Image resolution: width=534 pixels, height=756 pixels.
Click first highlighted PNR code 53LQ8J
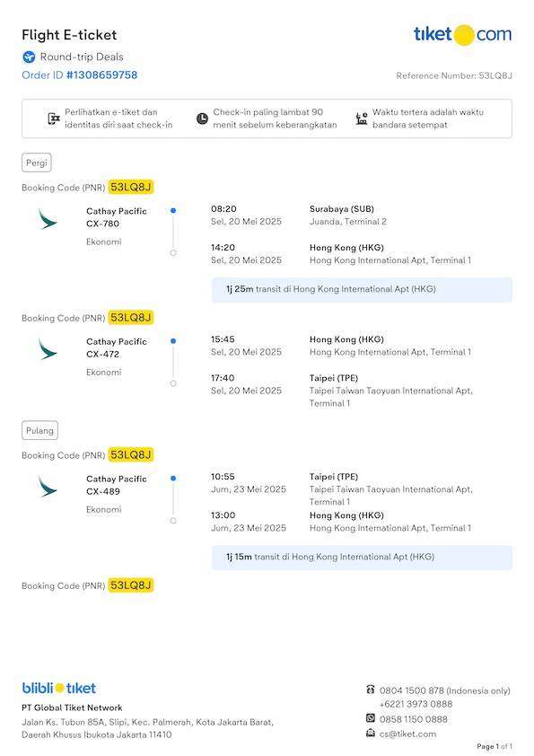[131, 187]
